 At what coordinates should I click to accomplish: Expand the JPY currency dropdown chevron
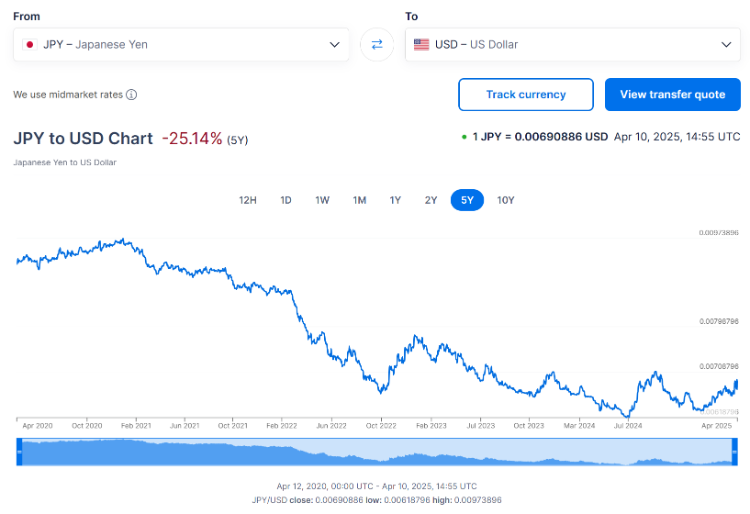coord(334,44)
